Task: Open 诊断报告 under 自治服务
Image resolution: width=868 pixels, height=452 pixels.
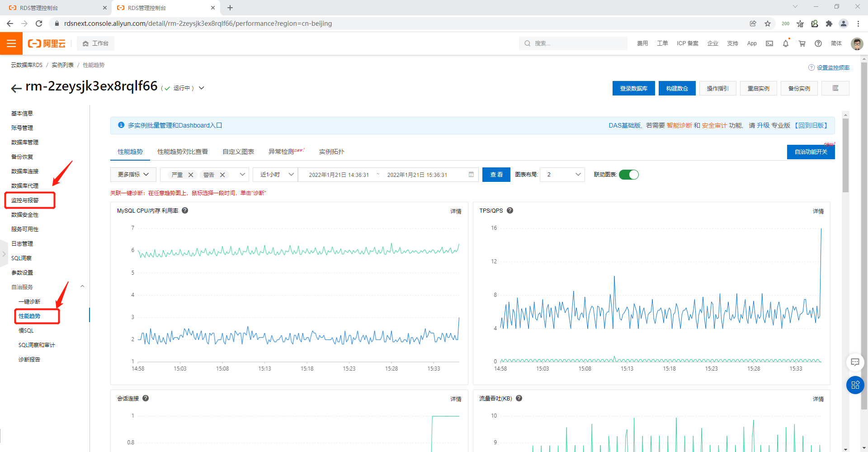Action: point(29,360)
